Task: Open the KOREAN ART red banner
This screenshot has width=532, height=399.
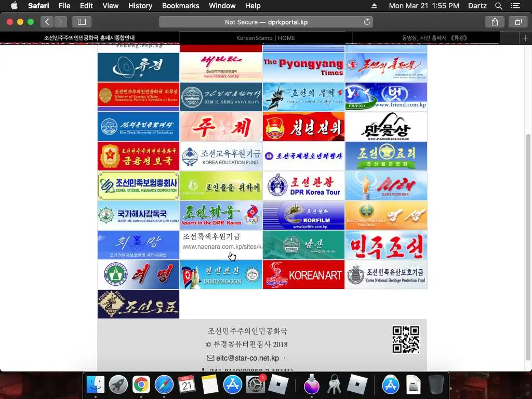Action: 303,274
